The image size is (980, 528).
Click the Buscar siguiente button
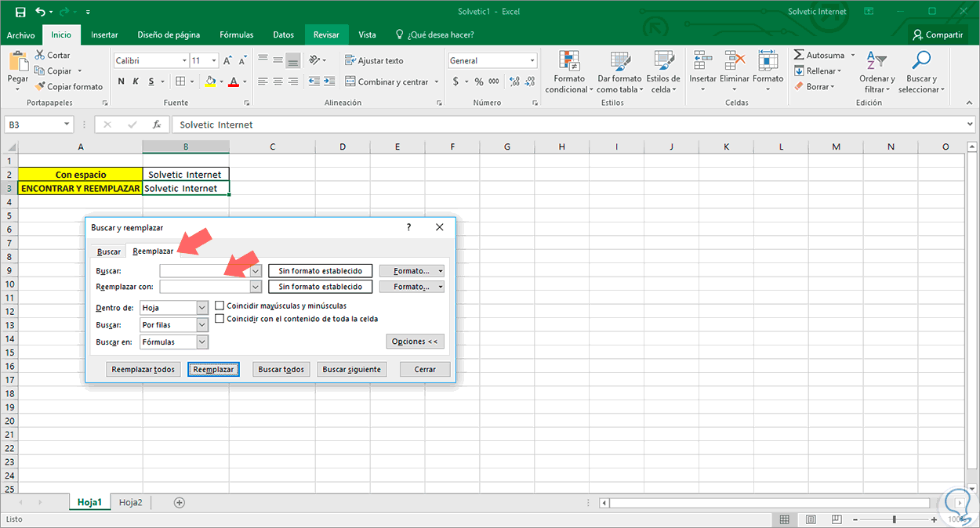(x=351, y=369)
